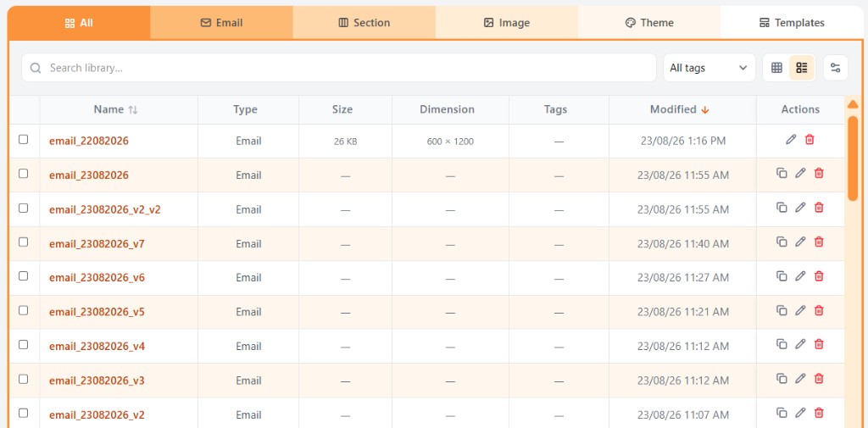Tick checkbox for email_23082026_v2

(x=23, y=413)
